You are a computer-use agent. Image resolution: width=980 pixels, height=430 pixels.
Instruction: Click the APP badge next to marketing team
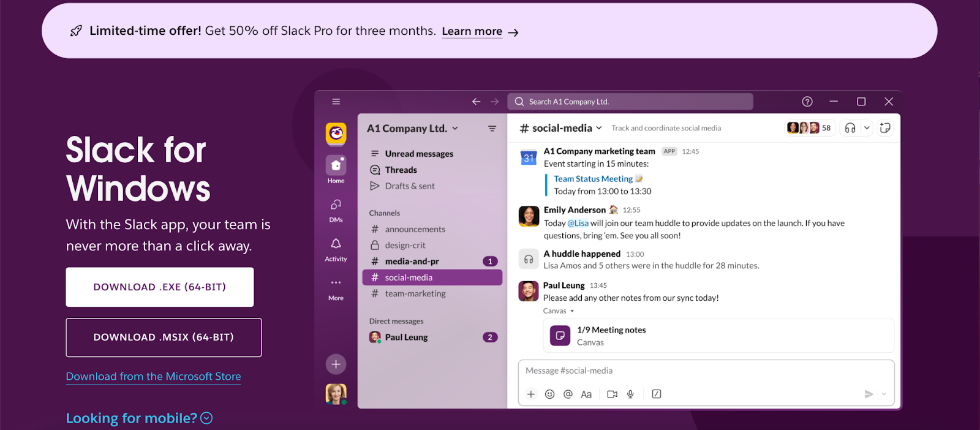669,151
